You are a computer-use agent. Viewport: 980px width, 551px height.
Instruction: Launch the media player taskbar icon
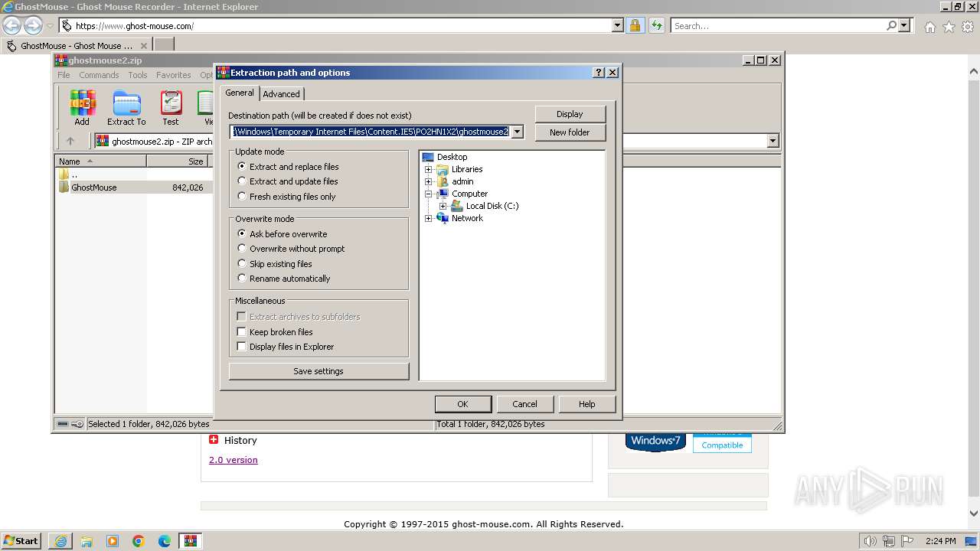pos(113,541)
